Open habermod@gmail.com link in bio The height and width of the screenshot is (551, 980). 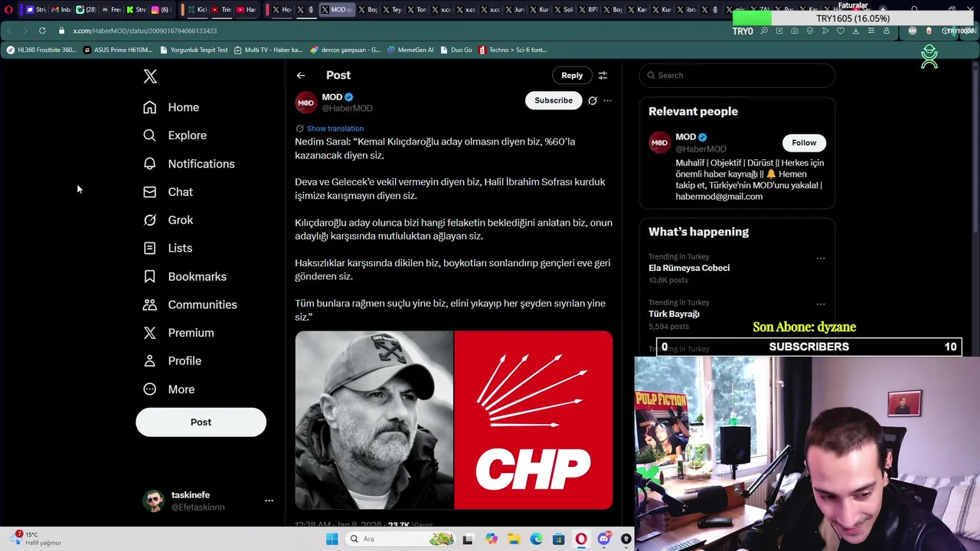pos(719,197)
